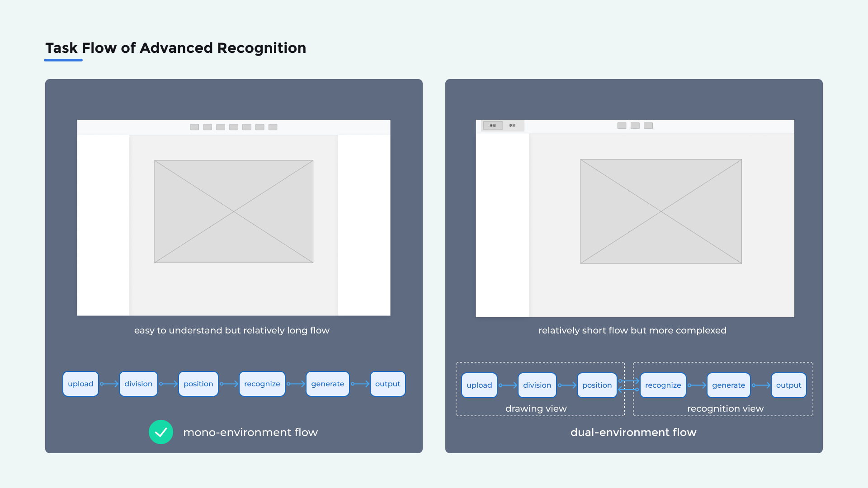Click image placeholder in left wireframe
Viewport: 868px width, 488px height.
coord(234,211)
